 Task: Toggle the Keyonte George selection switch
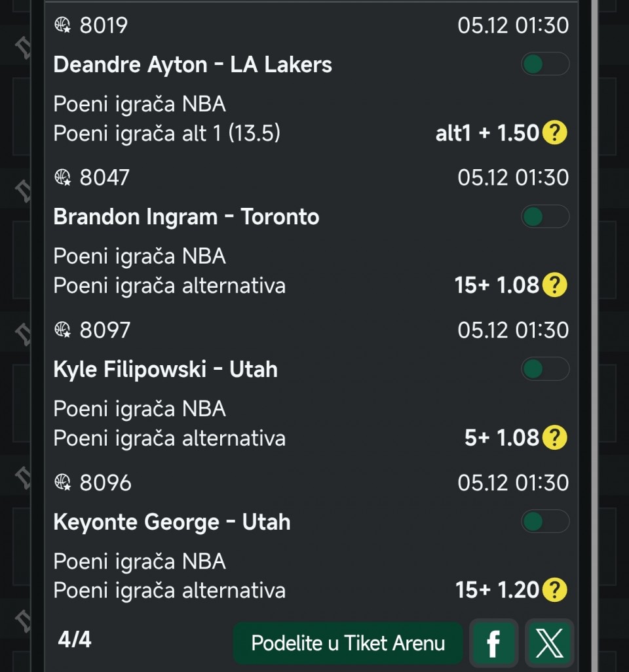coord(544,522)
